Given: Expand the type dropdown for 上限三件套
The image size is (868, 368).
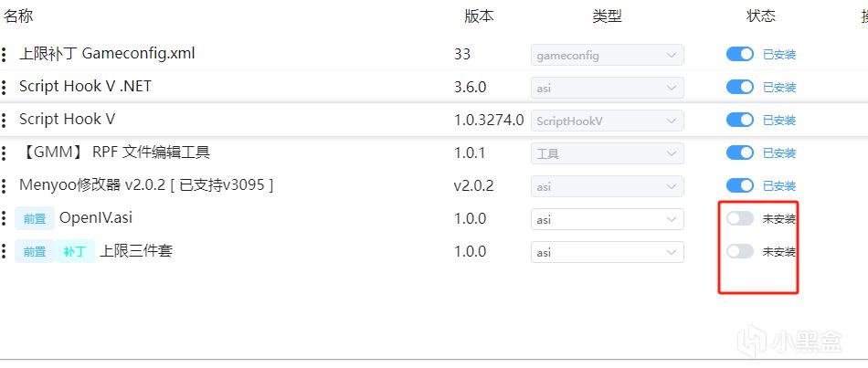Looking at the screenshot, I should [x=607, y=252].
